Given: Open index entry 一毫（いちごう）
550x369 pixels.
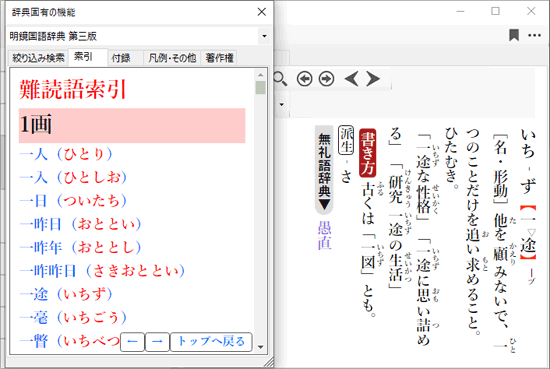Looking at the screenshot, I should pyautogui.click(x=73, y=317).
